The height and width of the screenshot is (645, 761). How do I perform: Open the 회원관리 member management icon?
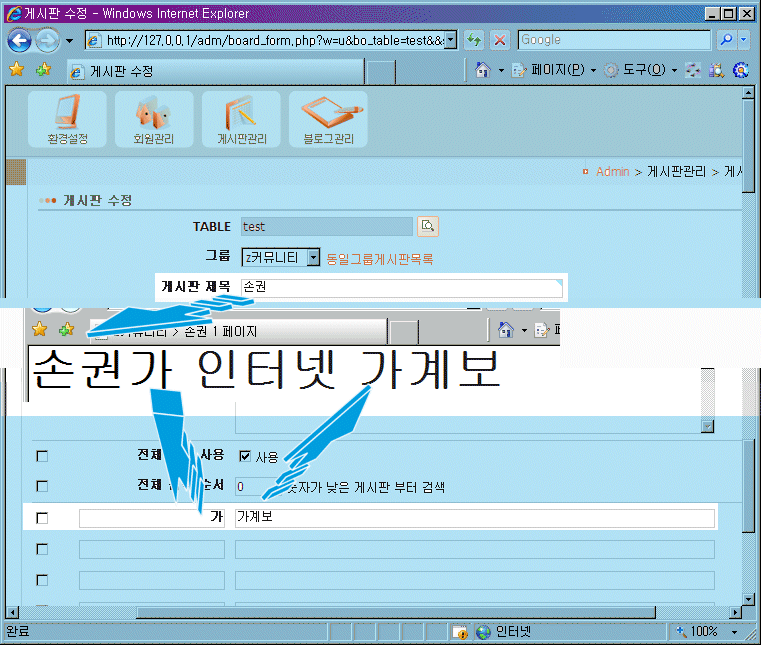[153, 119]
